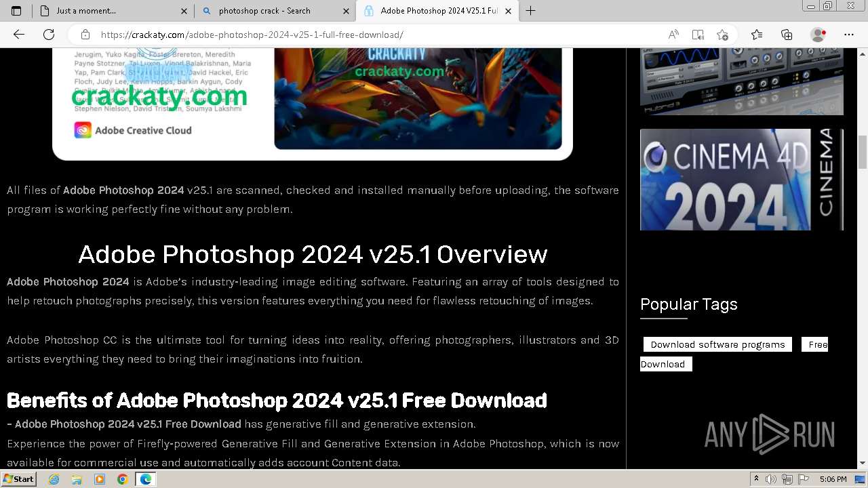Close the Adobe Photoshop 2024 tab

click(509, 11)
